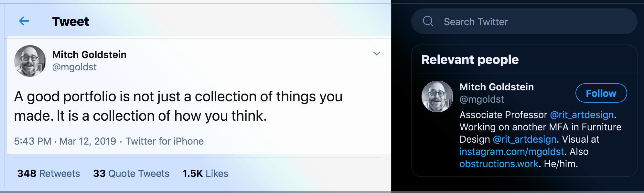Image resolution: width=644 pixels, height=193 pixels.
Task: Open the first @rit_artdesign mention
Action: click(x=582, y=115)
